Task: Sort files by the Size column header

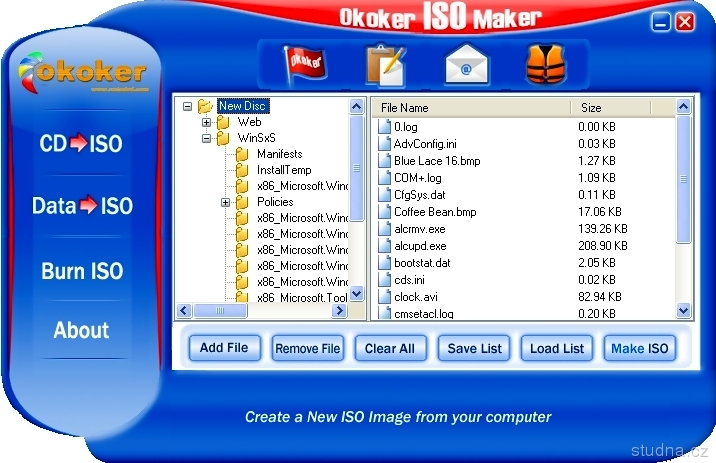Action: coord(610,107)
